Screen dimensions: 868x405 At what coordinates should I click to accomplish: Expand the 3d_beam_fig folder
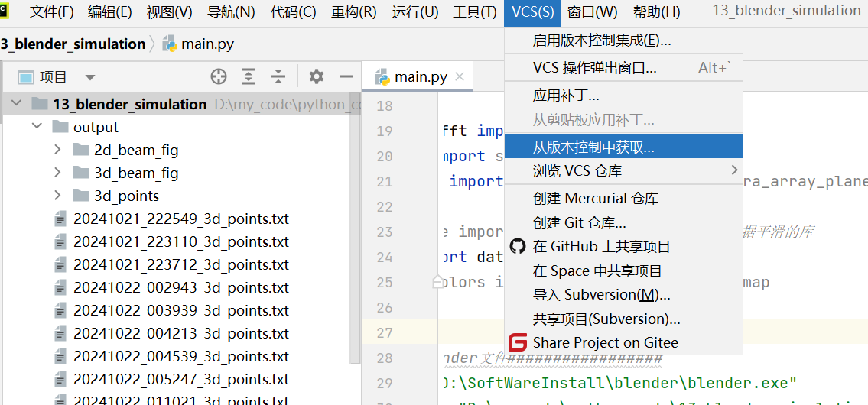57,173
